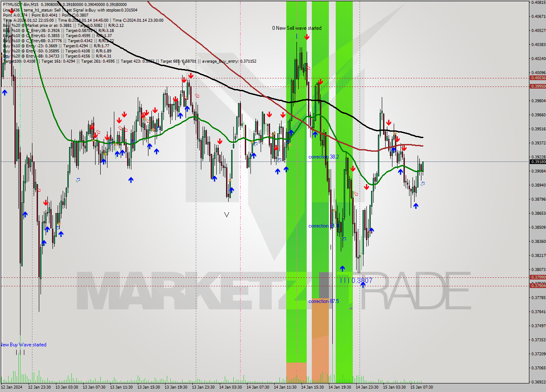Screen dimensions: 546x392
Task: Click the 0.38217 price axis label
Action: [538, 255]
